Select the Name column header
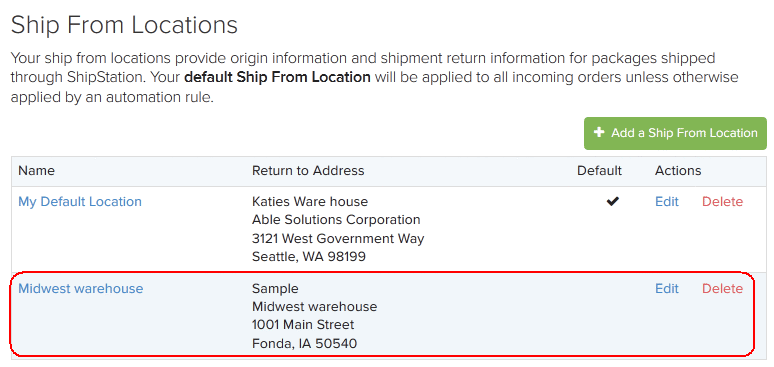 (x=37, y=171)
